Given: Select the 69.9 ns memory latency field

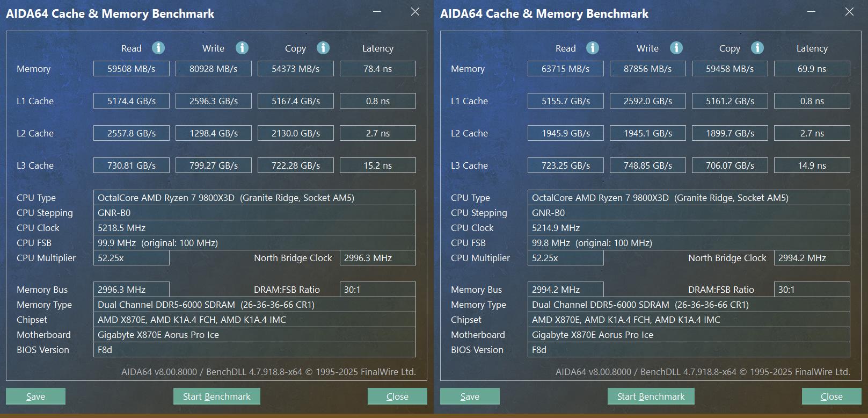Looking at the screenshot, I should 812,69.
